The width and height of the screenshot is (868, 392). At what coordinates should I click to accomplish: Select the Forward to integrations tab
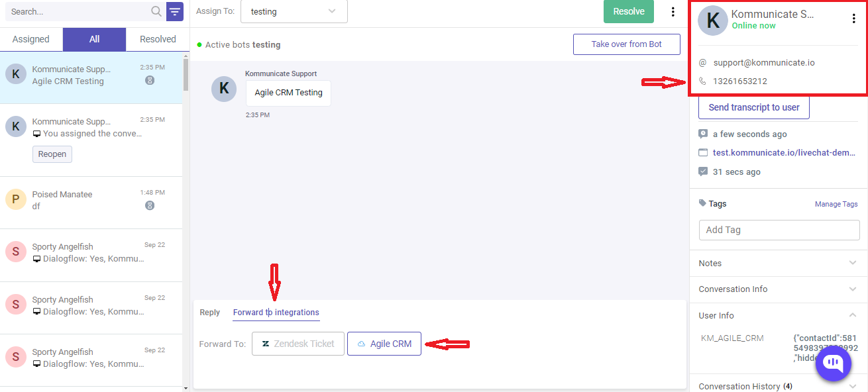click(x=276, y=313)
